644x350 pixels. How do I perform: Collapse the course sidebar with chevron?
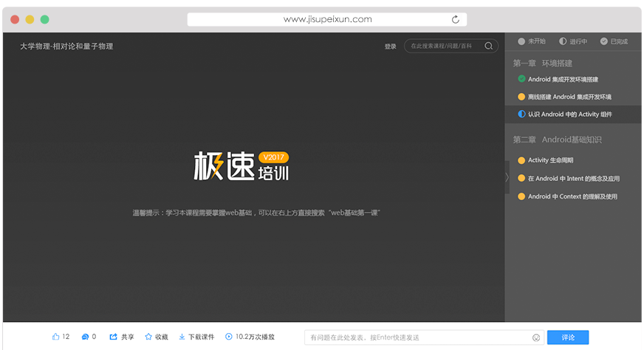[x=507, y=177]
